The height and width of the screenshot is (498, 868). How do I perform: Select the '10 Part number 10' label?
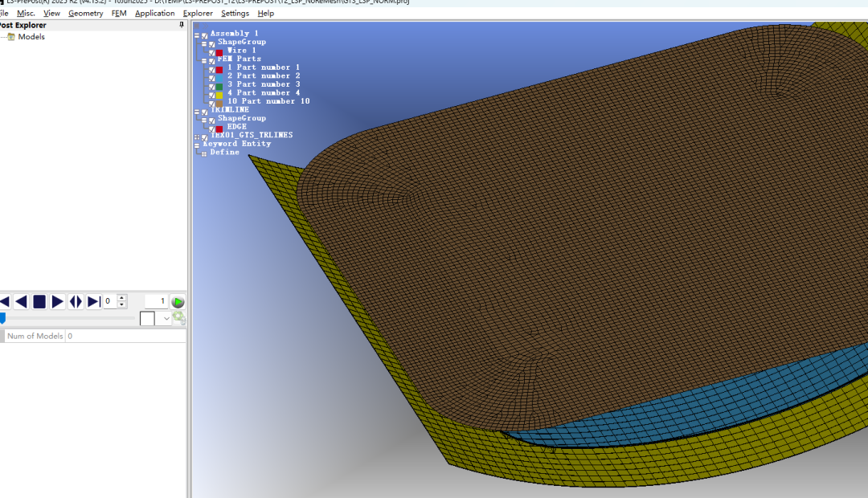pos(268,101)
